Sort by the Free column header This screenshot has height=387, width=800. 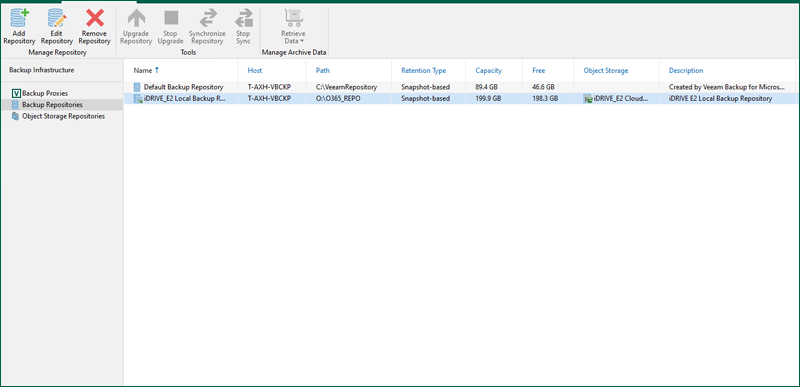click(538, 70)
